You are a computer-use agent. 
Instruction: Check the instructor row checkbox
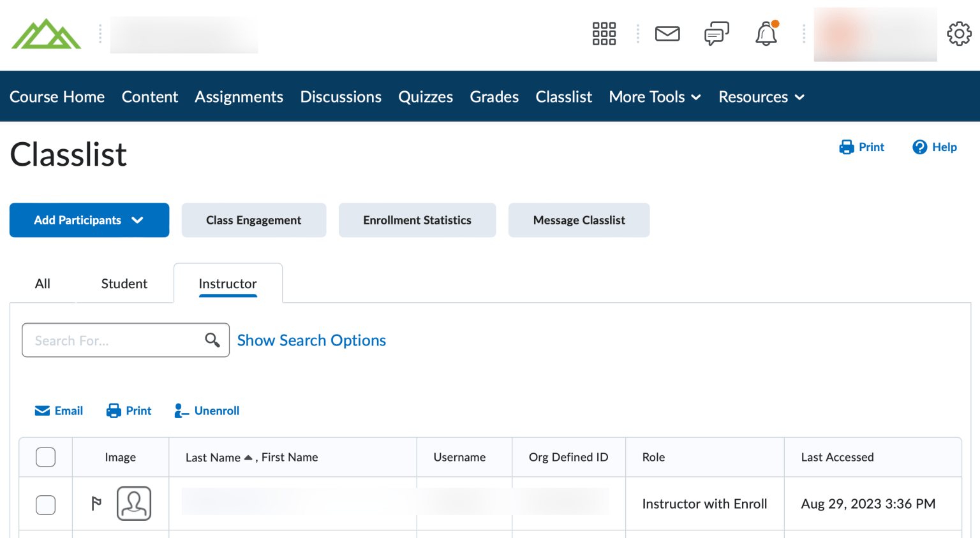pyautogui.click(x=46, y=505)
